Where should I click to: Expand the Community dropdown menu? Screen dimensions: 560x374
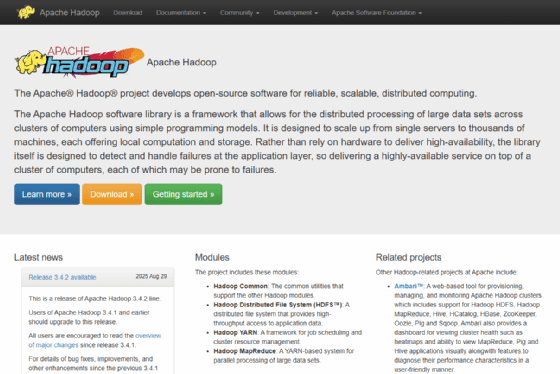pos(239,13)
